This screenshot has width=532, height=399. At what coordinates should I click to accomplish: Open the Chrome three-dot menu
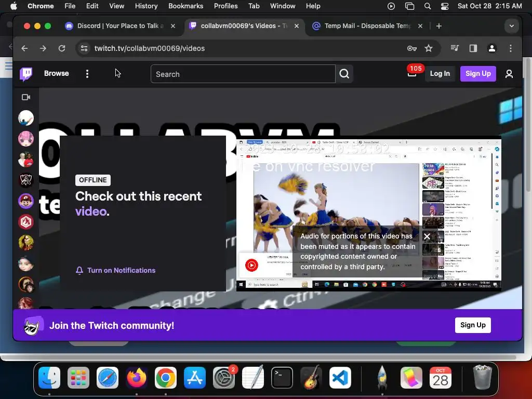(x=511, y=48)
